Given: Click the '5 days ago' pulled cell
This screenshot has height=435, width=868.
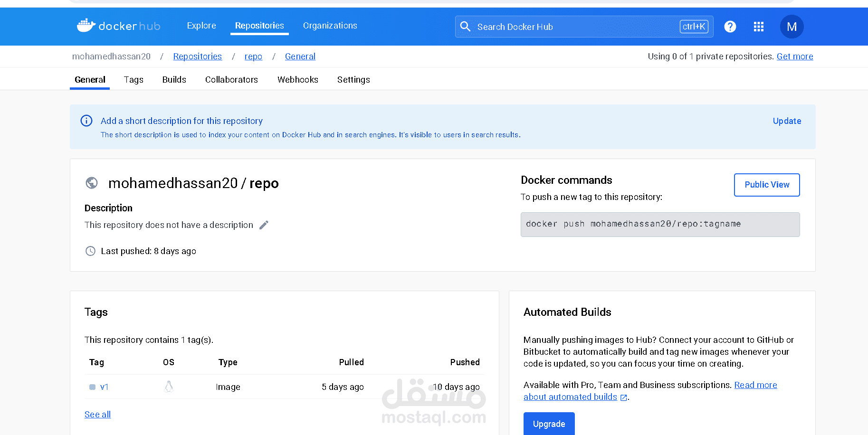Looking at the screenshot, I should coord(343,387).
